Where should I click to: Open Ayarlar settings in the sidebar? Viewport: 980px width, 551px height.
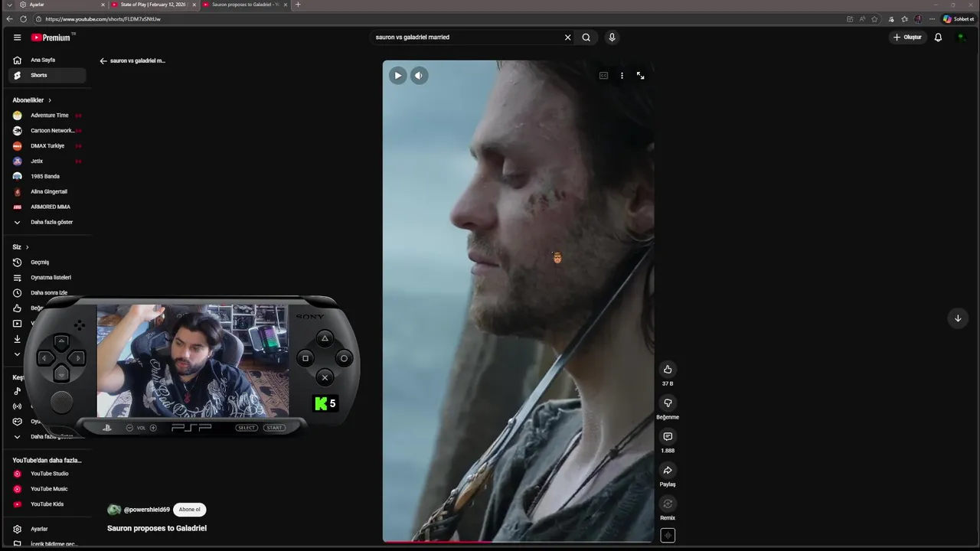tap(47, 529)
